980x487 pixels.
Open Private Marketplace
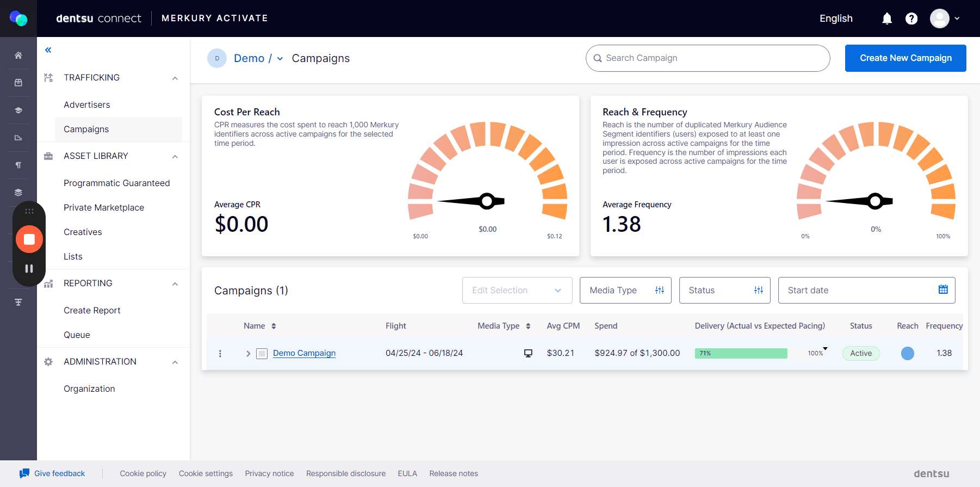[x=104, y=207]
